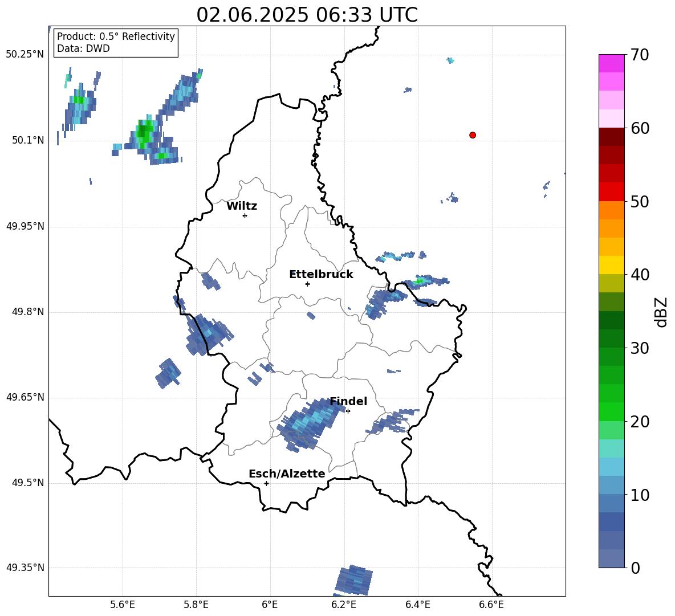Click the 20 tick on the colorbar
Image resolution: width=675 pixels, height=616 pixels.
coord(640,422)
